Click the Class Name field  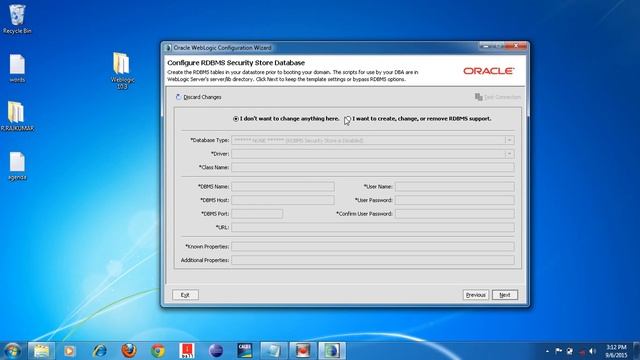pyautogui.click(x=372, y=167)
